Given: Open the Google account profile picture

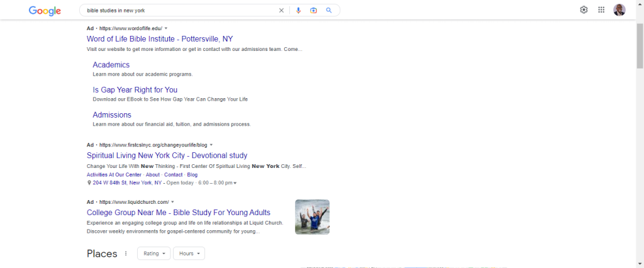Looking at the screenshot, I should click(x=619, y=10).
